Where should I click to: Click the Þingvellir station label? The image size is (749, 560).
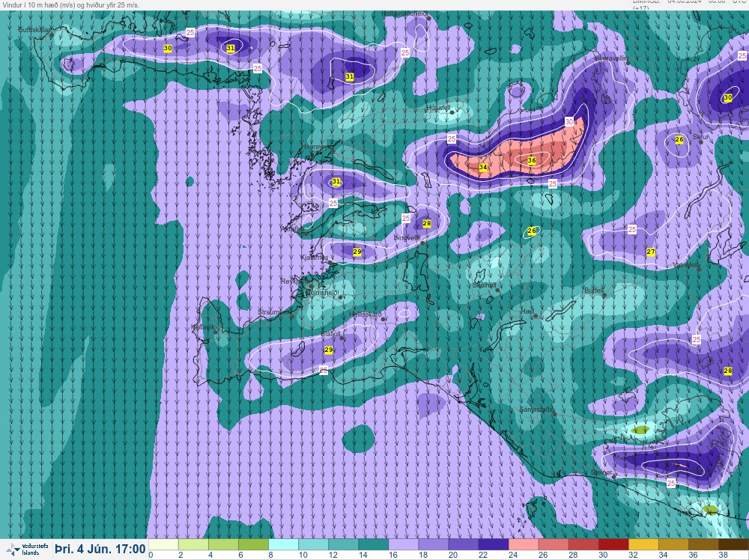point(407,238)
